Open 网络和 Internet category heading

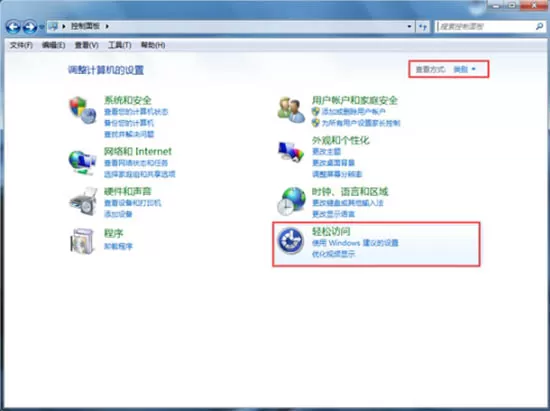[x=138, y=151]
